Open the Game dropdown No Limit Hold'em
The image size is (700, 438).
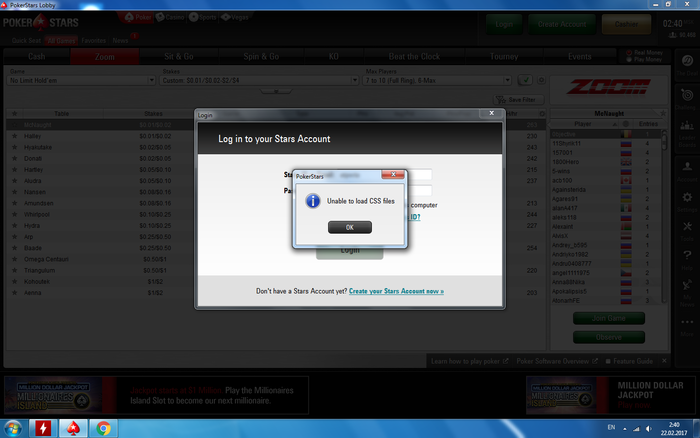coord(81,80)
